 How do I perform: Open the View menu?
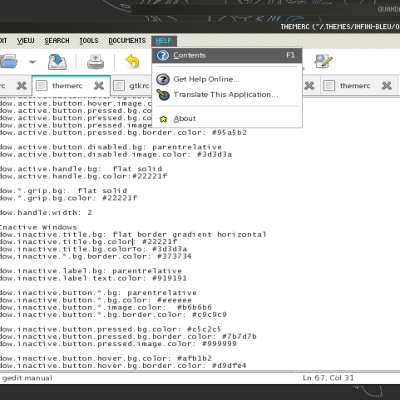(x=26, y=41)
